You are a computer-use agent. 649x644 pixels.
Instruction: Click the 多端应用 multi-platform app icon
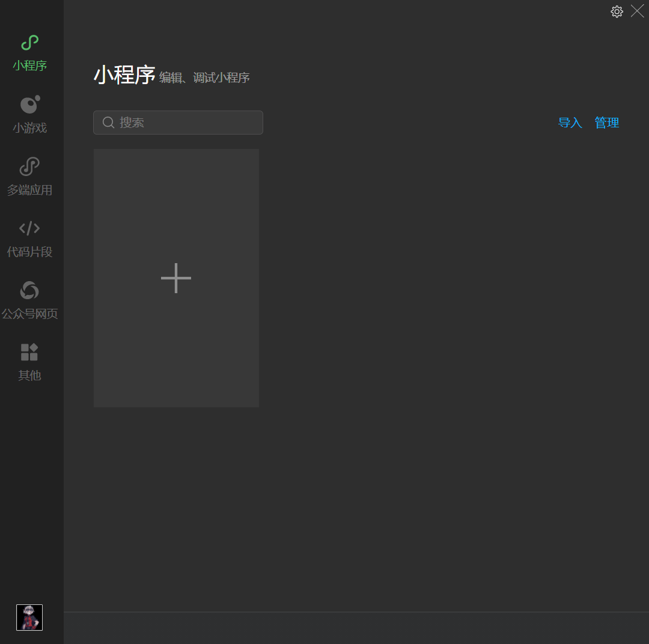coord(29,166)
